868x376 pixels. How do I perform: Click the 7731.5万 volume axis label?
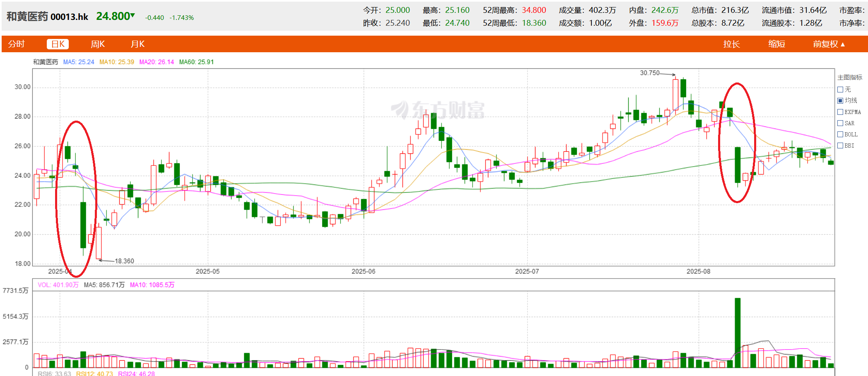[x=16, y=291]
